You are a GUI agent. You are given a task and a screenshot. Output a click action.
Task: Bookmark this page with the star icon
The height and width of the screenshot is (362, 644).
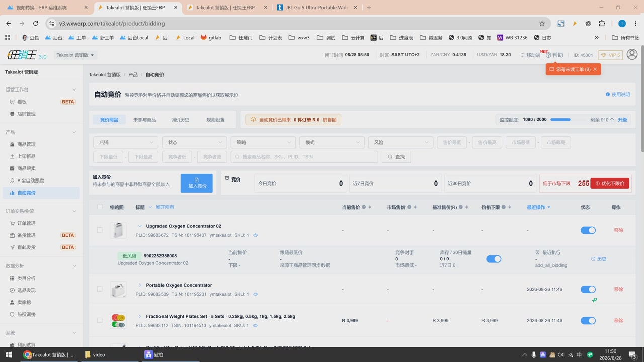(x=542, y=23)
